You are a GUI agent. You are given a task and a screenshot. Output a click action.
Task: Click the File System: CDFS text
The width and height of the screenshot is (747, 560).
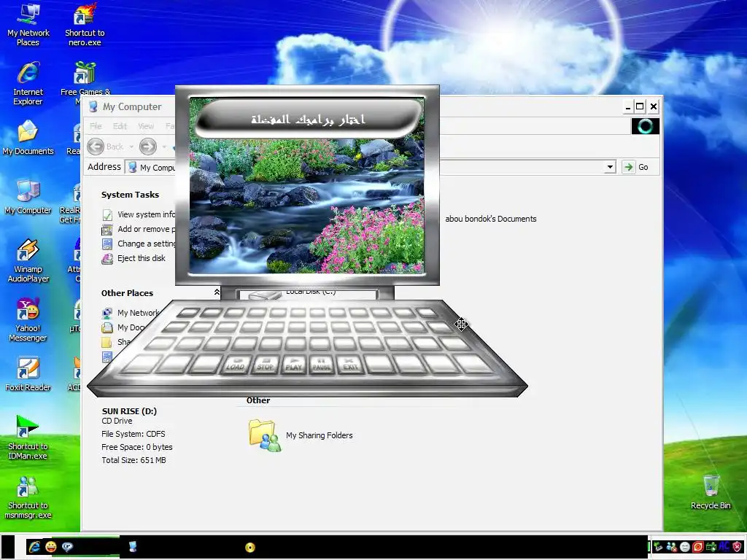click(133, 435)
